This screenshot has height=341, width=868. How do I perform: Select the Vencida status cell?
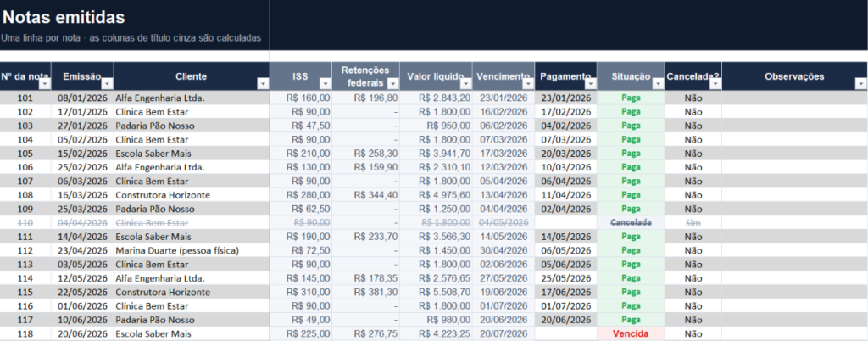coord(631,334)
